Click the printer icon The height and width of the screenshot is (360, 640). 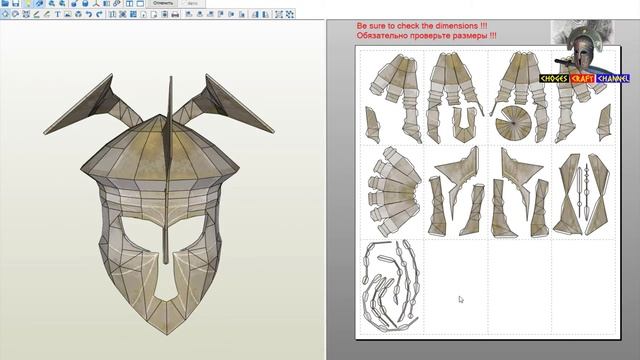(x=175, y=14)
